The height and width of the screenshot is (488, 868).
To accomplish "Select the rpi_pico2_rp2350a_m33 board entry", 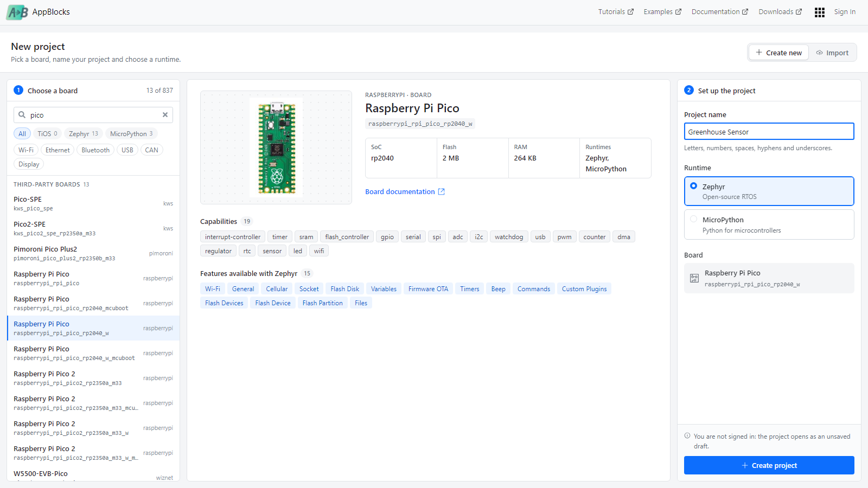I will point(93,378).
